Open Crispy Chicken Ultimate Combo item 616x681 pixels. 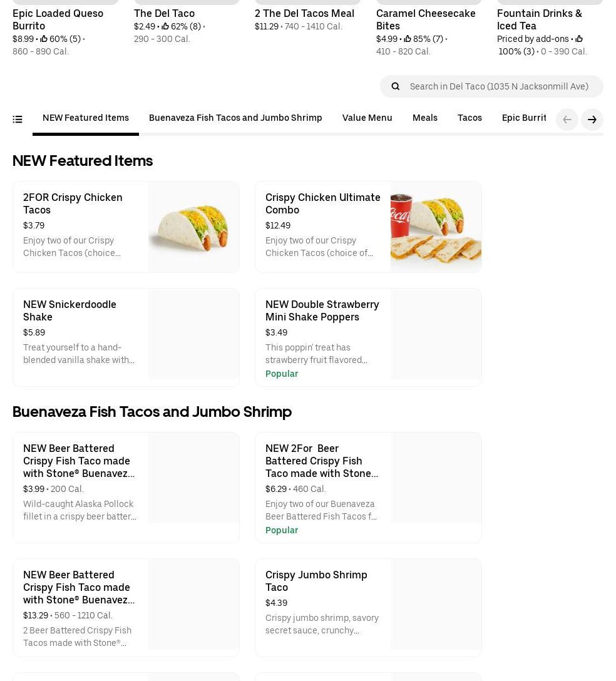pos(322,203)
